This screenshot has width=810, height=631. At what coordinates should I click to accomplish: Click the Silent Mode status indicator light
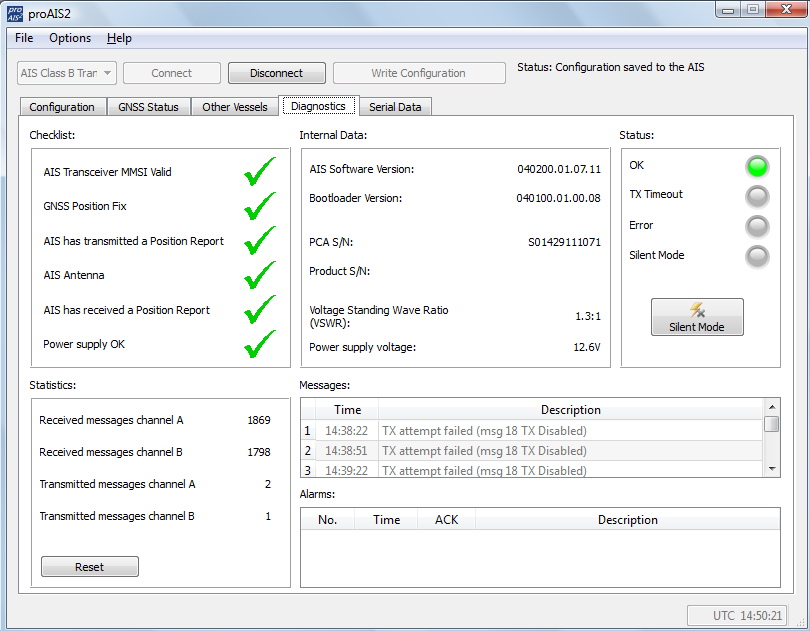(757, 256)
